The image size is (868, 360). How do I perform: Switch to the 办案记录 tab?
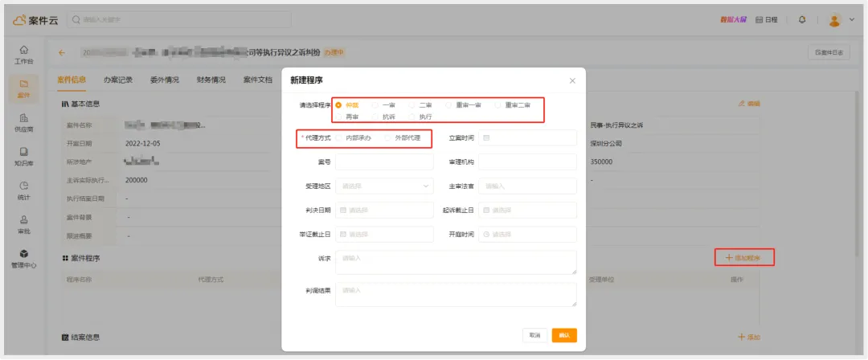pyautogui.click(x=118, y=80)
